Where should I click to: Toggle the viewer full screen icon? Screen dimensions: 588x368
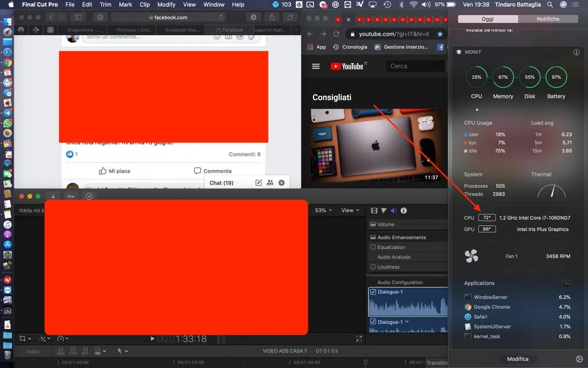tap(359, 339)
